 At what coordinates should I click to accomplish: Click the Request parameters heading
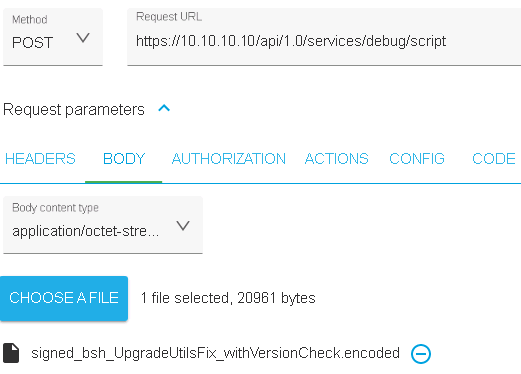tap(74, 110)
